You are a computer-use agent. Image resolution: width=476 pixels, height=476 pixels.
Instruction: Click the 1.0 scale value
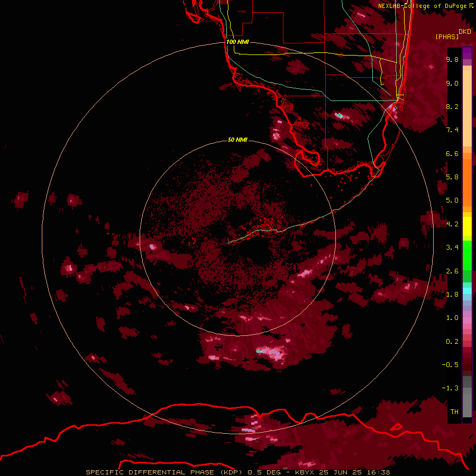click(x=452, y=318)
